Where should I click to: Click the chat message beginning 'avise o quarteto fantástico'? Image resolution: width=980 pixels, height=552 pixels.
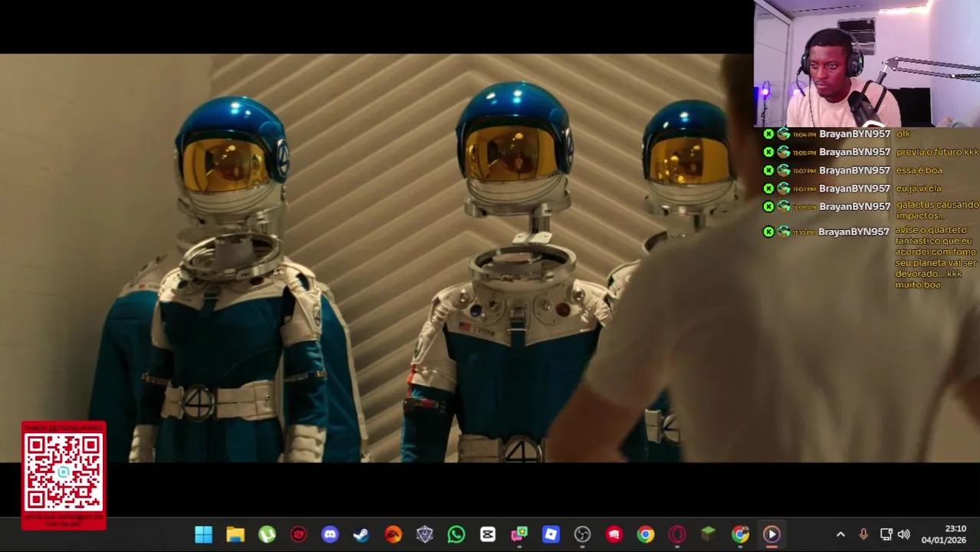pyautogui.click(x=936, y=258)
